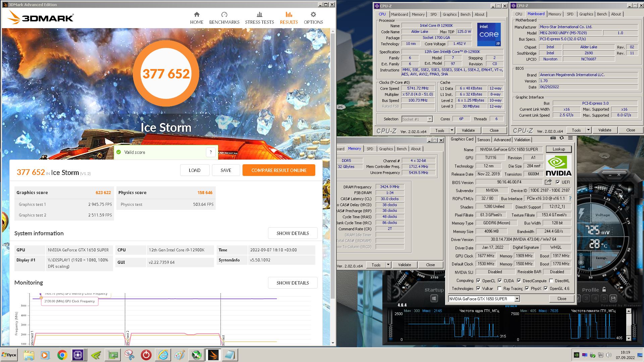
Task: Take GPU-Z screenshot with camera icon
Action: point(553,138)
